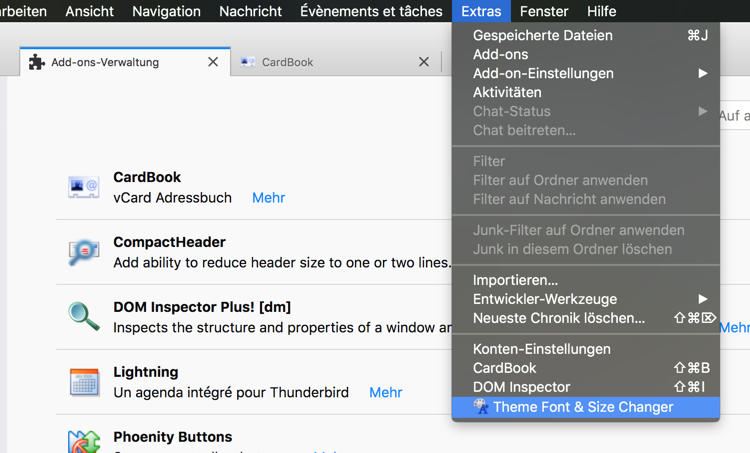
Task: Click the CompactHeader add-on icon
Action: [84, 252]
